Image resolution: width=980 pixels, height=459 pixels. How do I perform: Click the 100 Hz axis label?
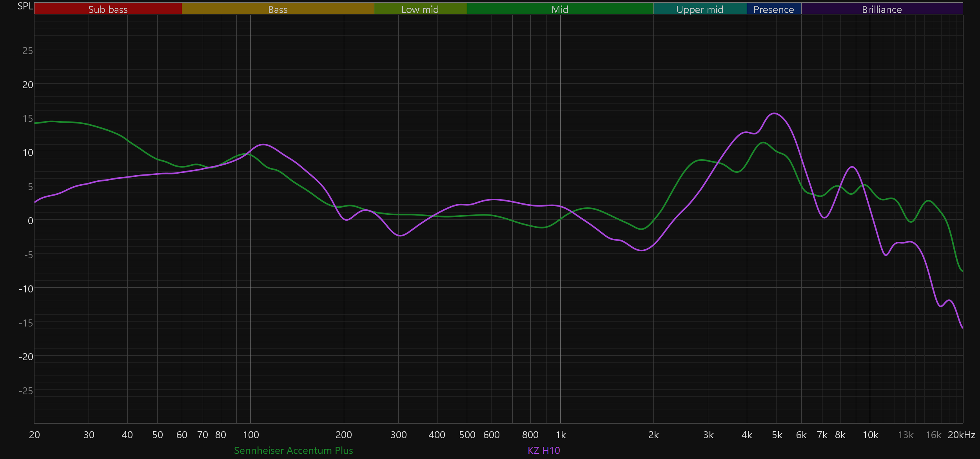click(251, 435)
